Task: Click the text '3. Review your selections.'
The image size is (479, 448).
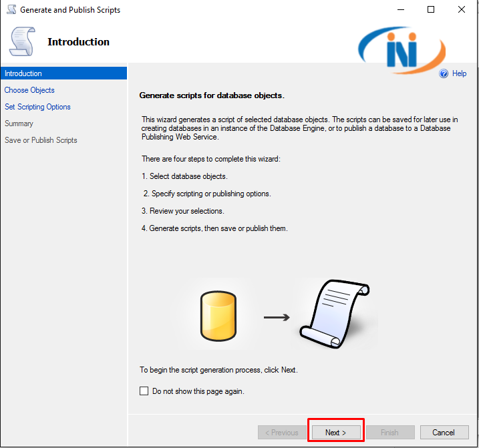Action: tap(182, 211)
